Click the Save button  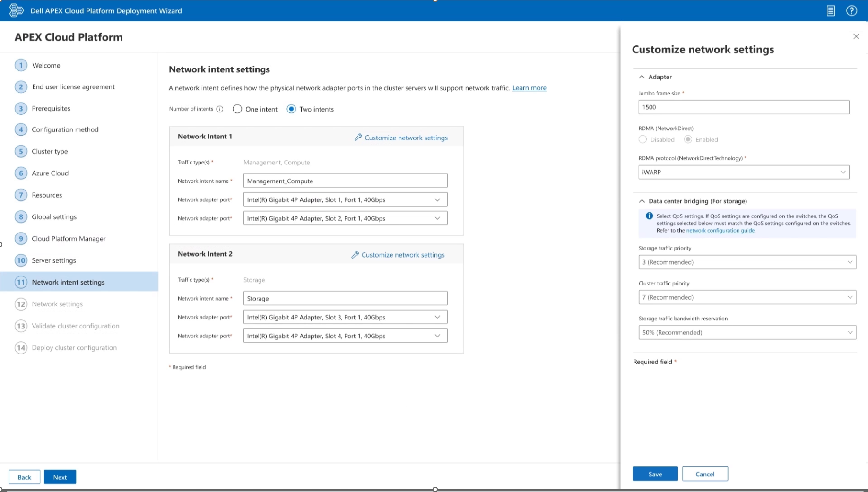[655, 474]
